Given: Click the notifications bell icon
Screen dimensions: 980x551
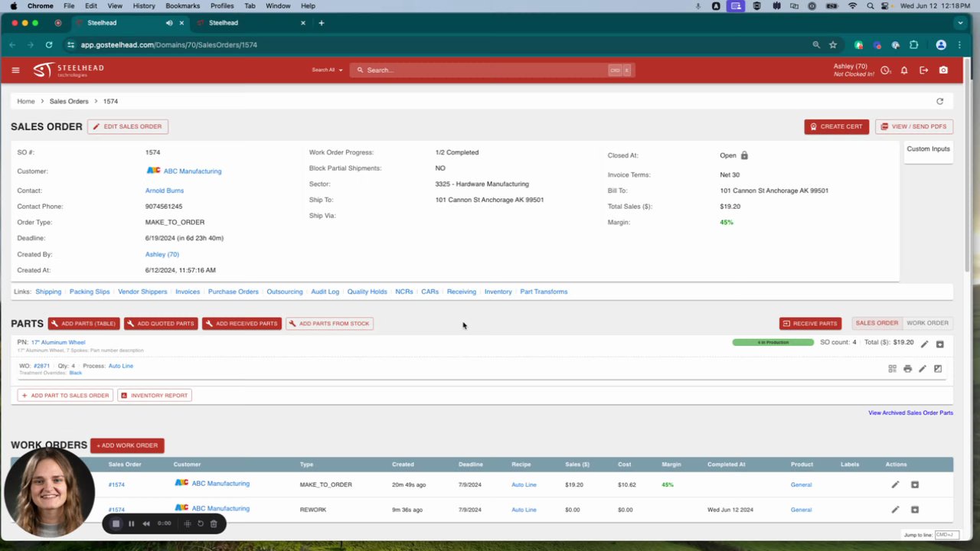Looking at the screenshot, I should tap(904, 70).
